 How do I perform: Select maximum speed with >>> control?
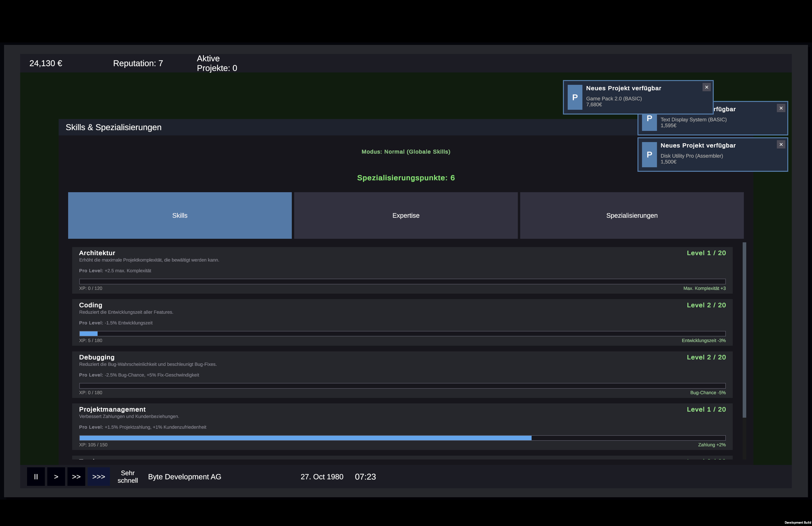(99, 477)
